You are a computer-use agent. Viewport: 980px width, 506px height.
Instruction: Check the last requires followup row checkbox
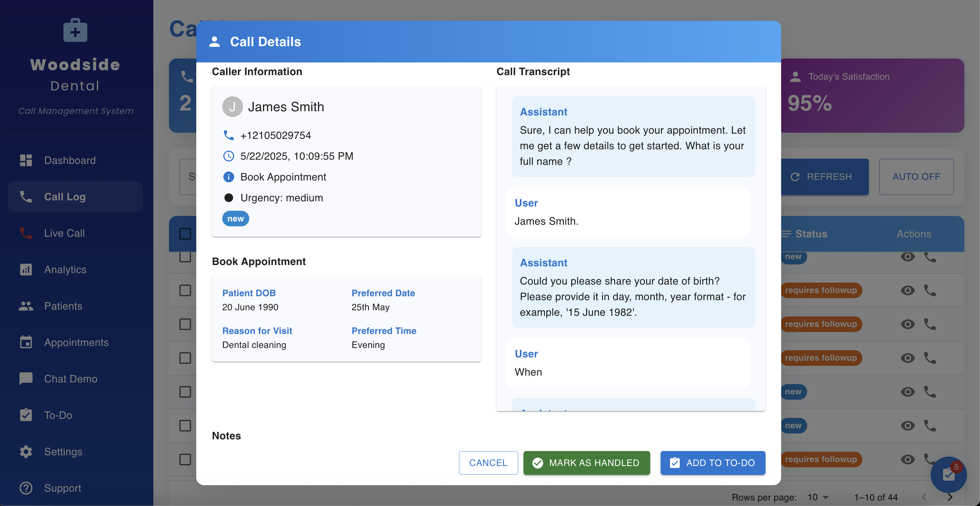(x=185, y=459)
